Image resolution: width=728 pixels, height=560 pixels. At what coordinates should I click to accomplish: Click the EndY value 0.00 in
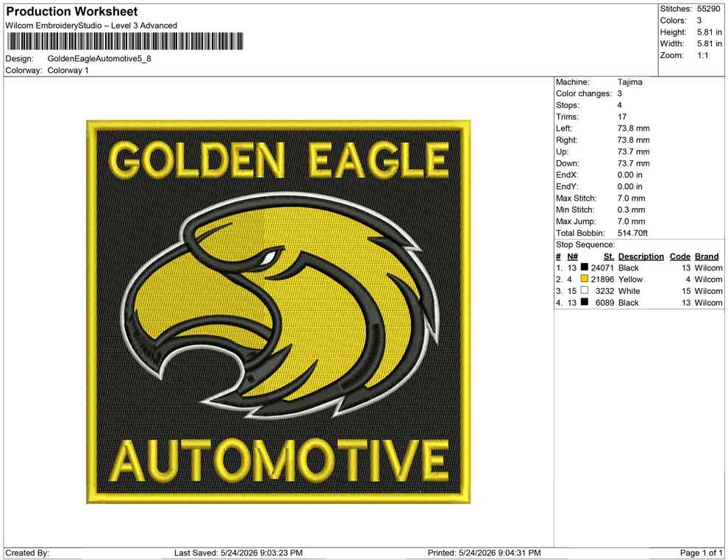tap(630, 187)
